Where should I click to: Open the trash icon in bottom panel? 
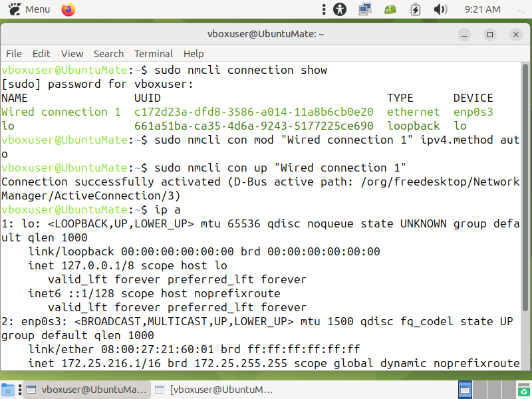525,390
